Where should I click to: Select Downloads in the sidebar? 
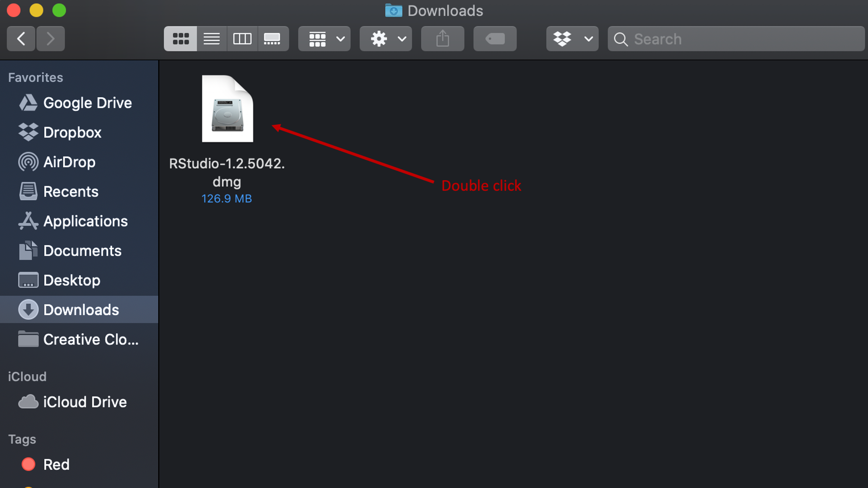coord(79,310)
